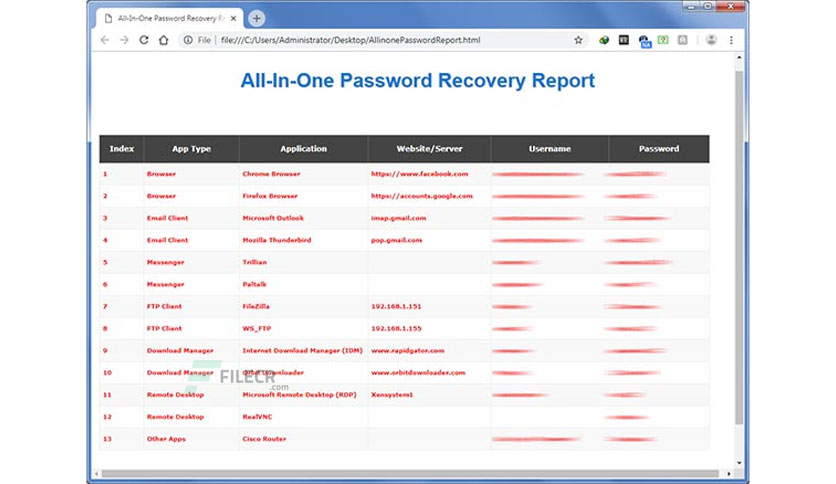This screenshot has height=484, width=836.
Task: Click the blurred password in RealVNC row
Action: (x=628, y=417)
